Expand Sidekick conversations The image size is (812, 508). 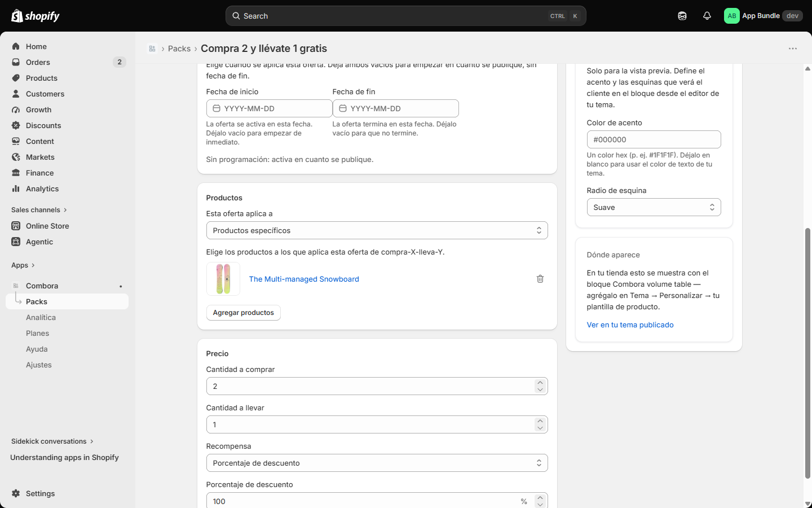[52, 441]
